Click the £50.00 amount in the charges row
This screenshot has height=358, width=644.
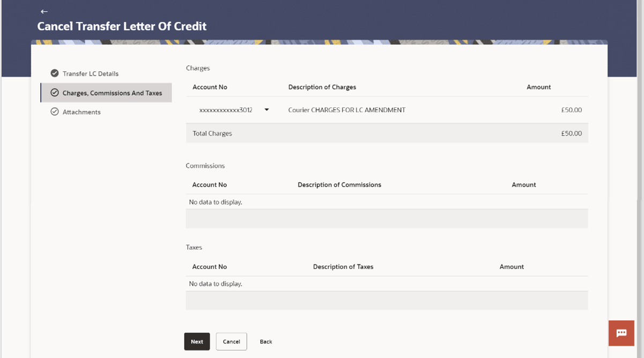pyautogui.click(x=572, y=109)
